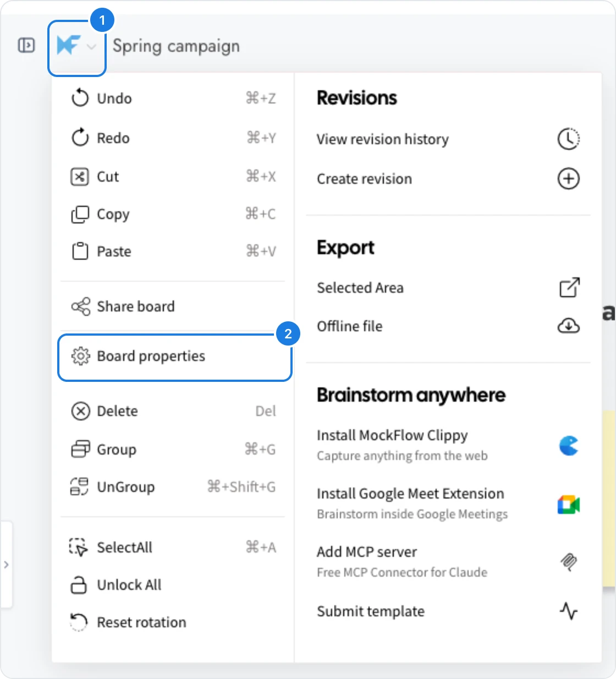This screenshot has width=616, height=679.
Task: Choose Board properties menu entry
Action: 174,357
